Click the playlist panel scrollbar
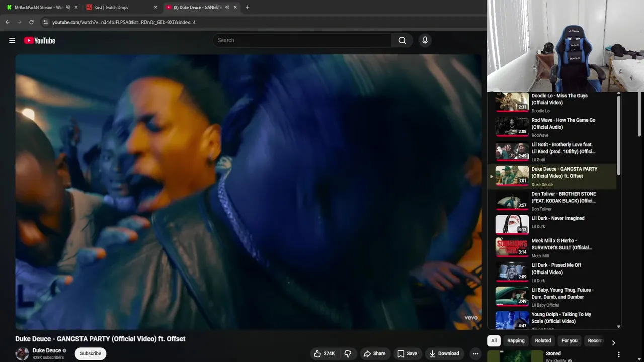The image size is (644, 362). point(619,135)
